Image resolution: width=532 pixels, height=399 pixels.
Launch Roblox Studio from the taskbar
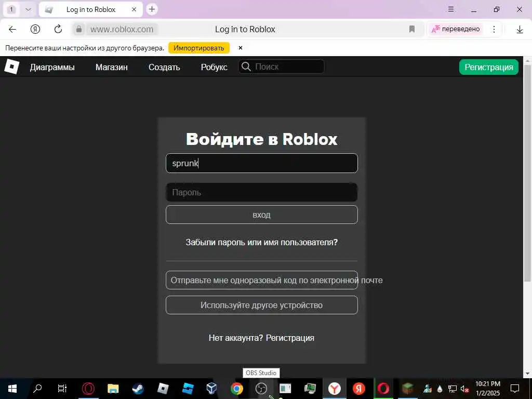[x=188, y=389]
